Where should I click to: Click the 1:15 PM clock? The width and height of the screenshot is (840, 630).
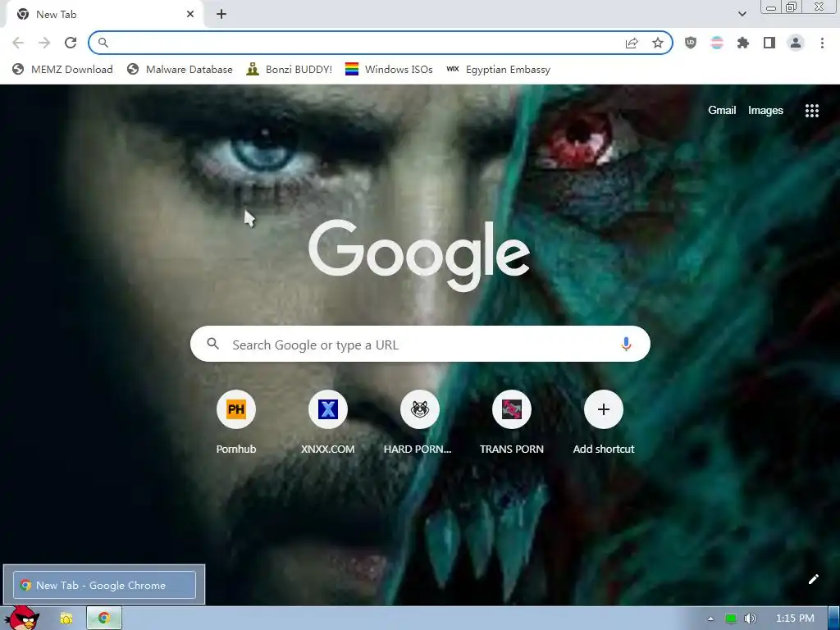[795, 619]
